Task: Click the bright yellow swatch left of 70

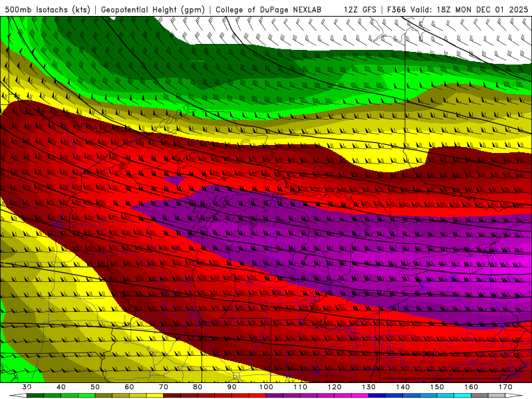Action: pos(155,396)
